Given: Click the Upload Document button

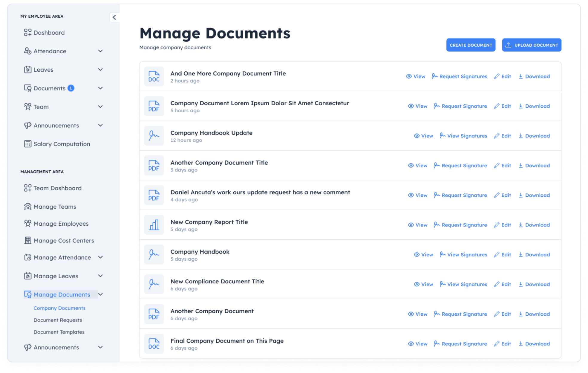Looking at the screenshot, I should click(531, 45).
